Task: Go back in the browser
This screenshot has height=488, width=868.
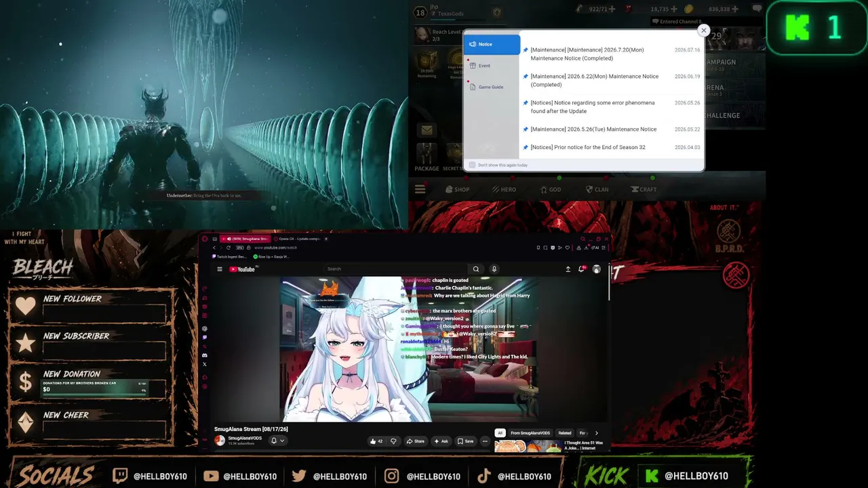Action: point(214,247)
